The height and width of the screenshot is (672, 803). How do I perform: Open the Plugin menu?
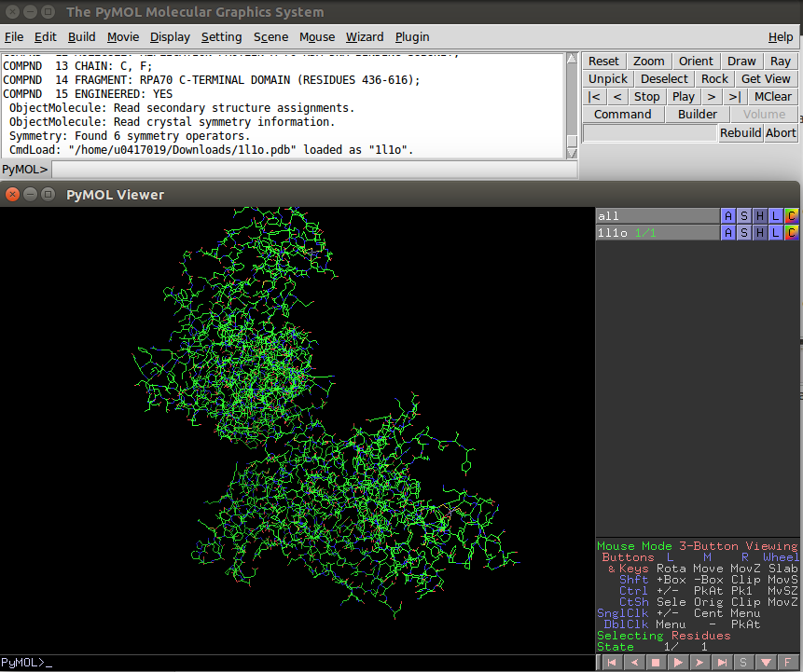tap(412, 37)
